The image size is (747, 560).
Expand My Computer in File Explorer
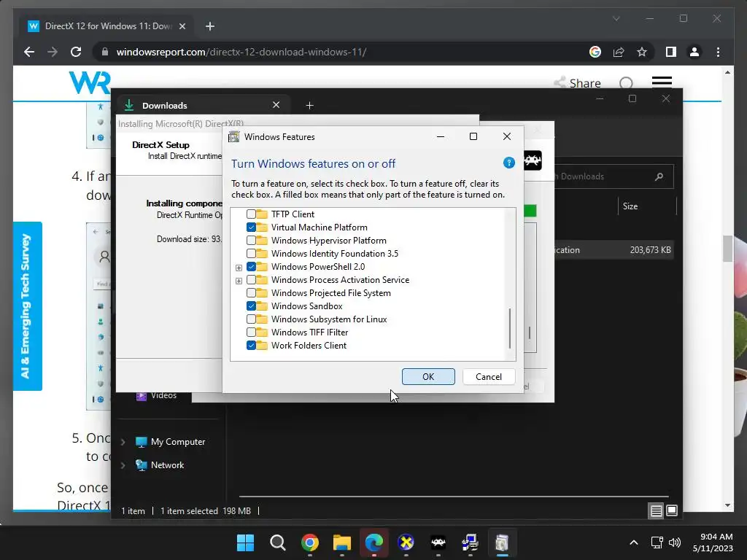click(123, 442)
